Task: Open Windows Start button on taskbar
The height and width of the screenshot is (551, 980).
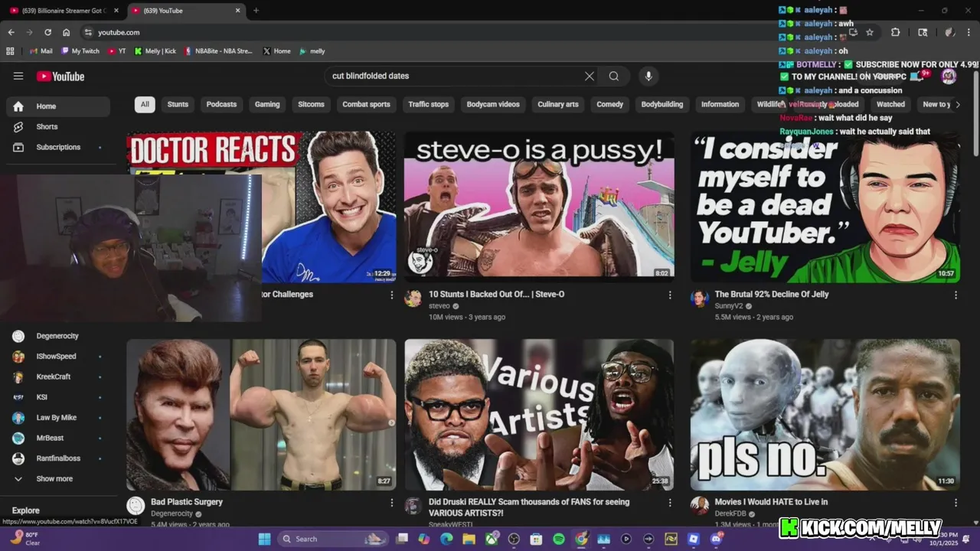Action: click(x=264, y=539)
